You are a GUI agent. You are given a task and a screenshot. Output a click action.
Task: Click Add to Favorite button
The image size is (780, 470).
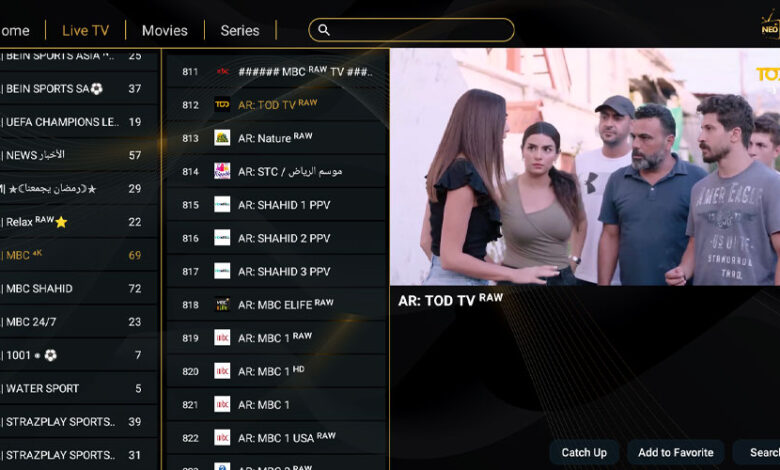[x=676, y=453]
